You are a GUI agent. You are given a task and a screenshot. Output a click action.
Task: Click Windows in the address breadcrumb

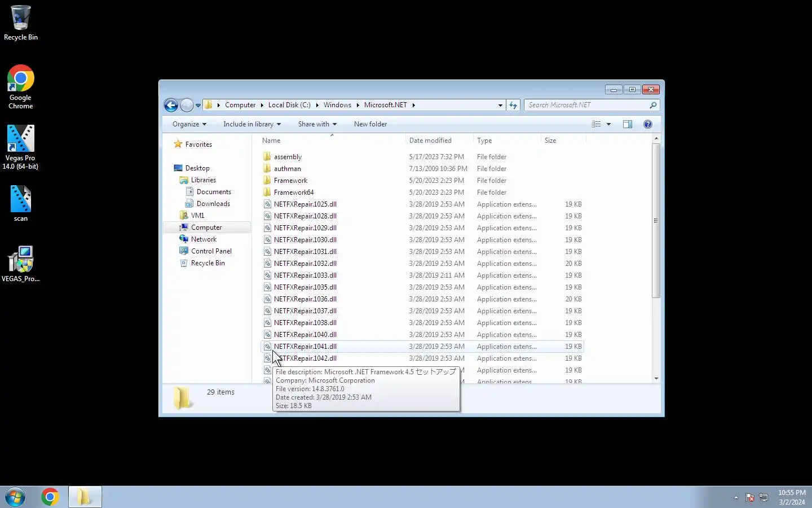coord(337,105)
